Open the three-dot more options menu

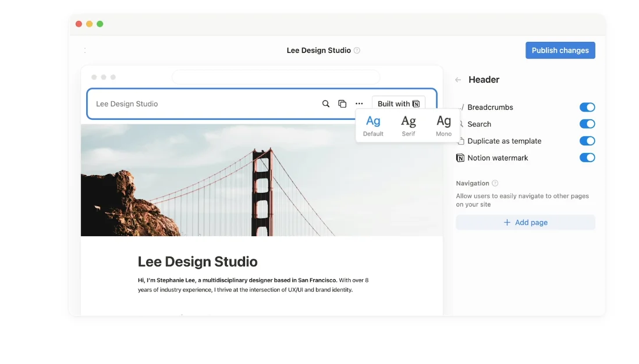[x=359, y=104]
